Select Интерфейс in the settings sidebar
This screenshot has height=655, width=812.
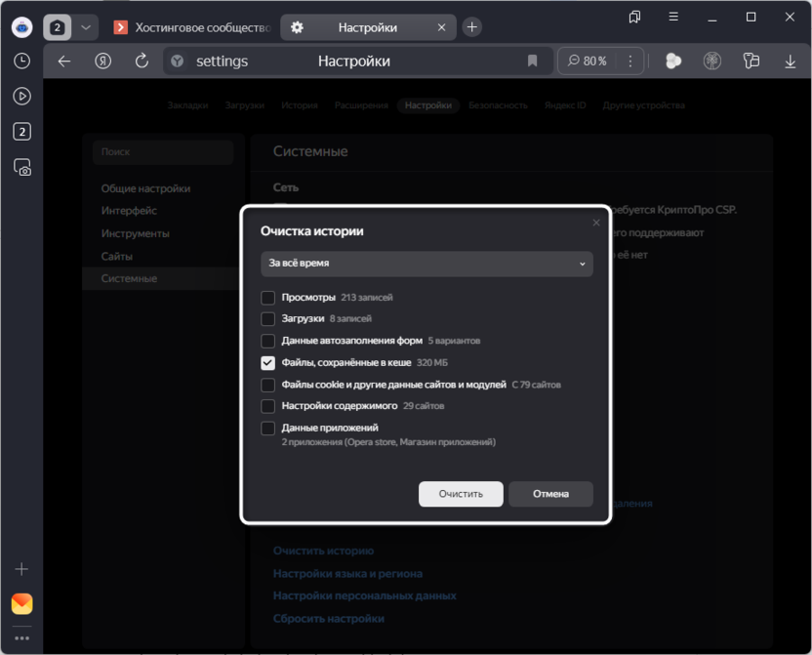(x=129, y=211)
